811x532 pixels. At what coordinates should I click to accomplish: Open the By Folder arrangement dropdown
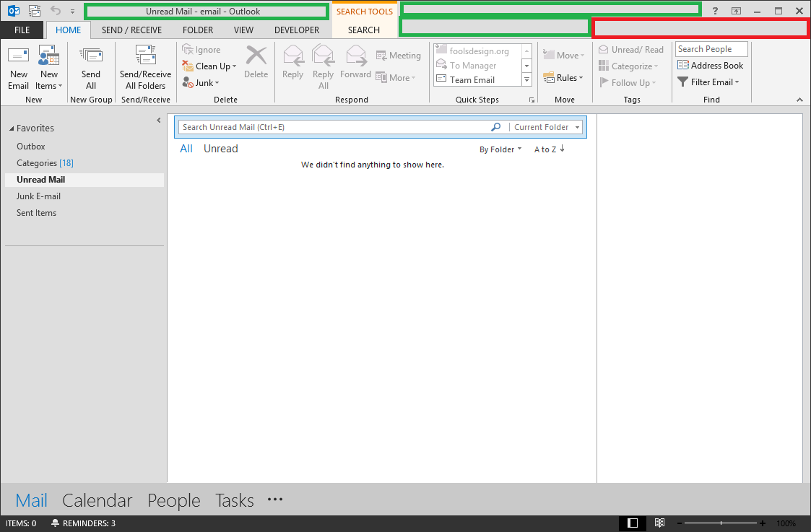500,149
